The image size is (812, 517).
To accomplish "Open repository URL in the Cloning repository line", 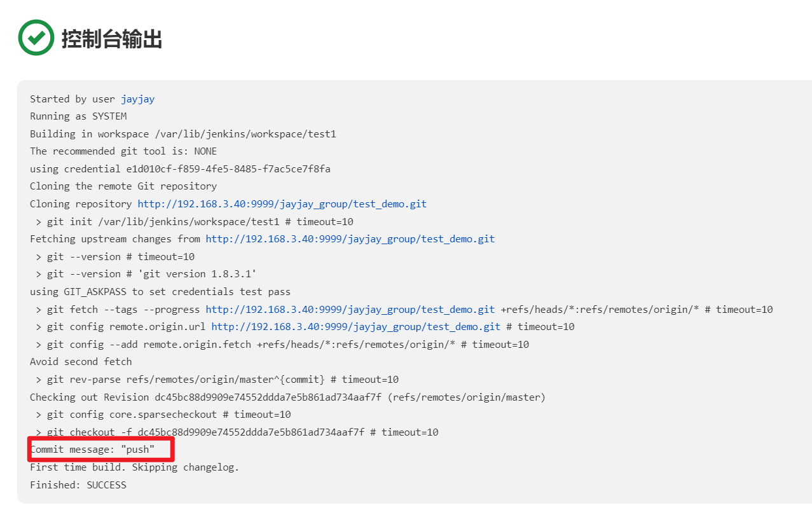I will 282,204.
